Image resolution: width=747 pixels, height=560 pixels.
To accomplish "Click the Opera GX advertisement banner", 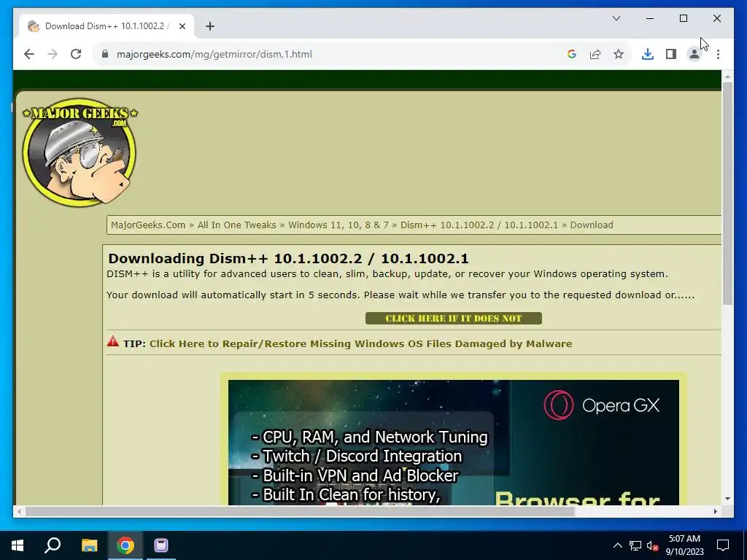I will coord(454,442).
